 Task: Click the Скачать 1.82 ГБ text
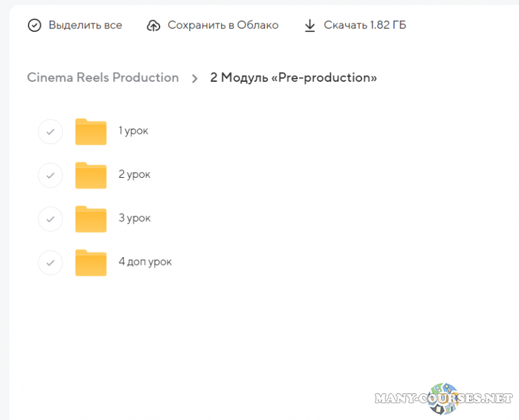point(365,25)
